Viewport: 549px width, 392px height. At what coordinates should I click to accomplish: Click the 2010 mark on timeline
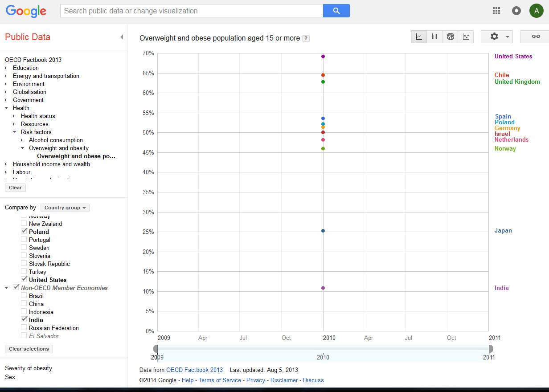[x=323, y=357]
